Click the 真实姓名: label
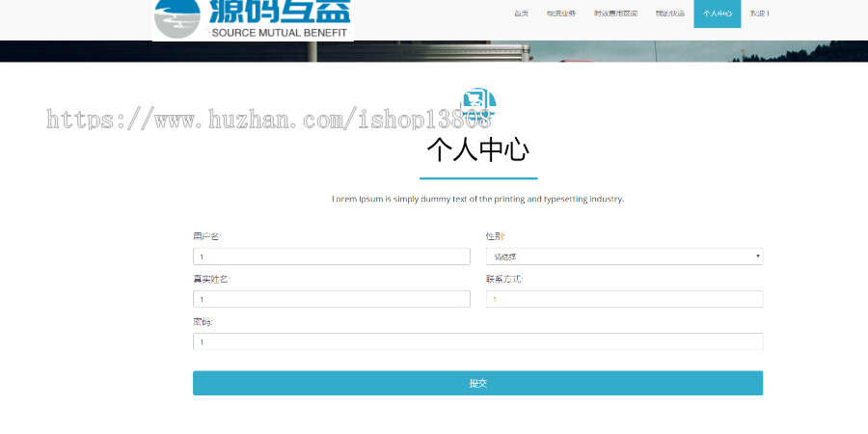Viewport: 868px width, 434px height. 211,280
